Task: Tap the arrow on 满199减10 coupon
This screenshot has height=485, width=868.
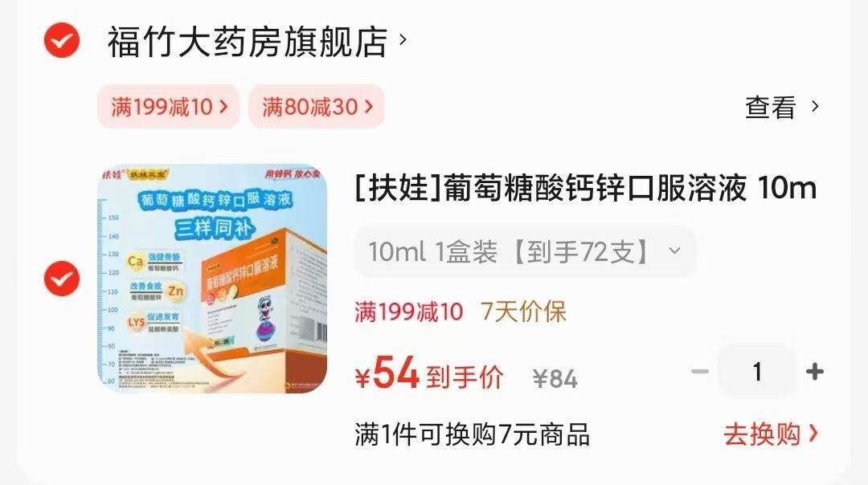Action: point(223,107)
